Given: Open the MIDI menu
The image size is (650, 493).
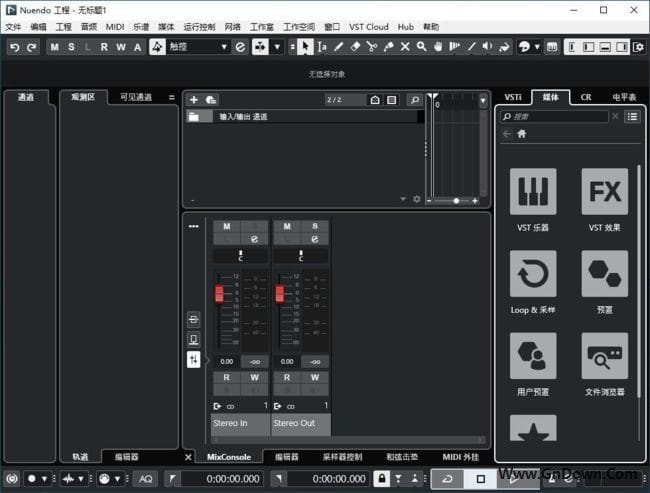Looking at the screenshot, I should click(x=115, y=27).
